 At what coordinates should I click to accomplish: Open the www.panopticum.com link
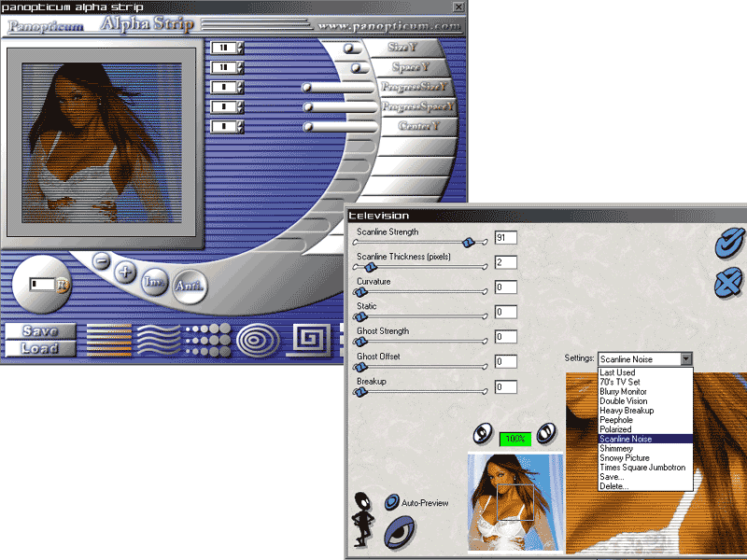coord(389,26)
